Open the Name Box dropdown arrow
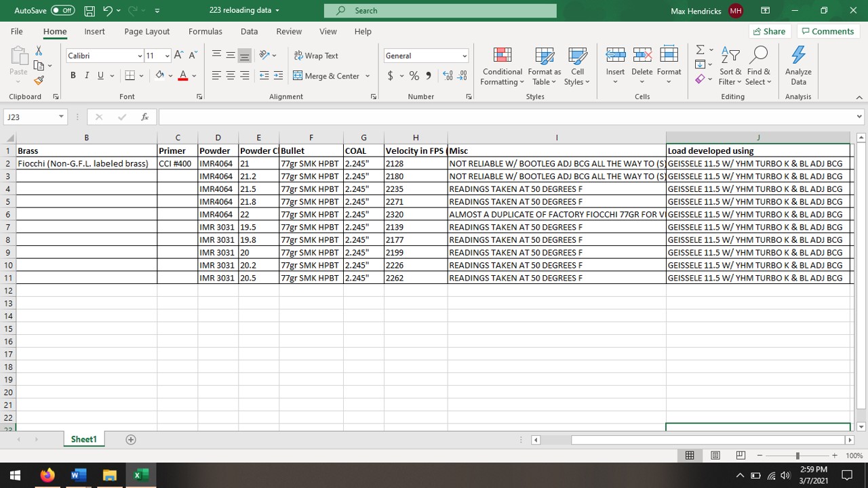The width and height of the screenshot is (868, 488). pyautogui.click(x=61, y=117)
